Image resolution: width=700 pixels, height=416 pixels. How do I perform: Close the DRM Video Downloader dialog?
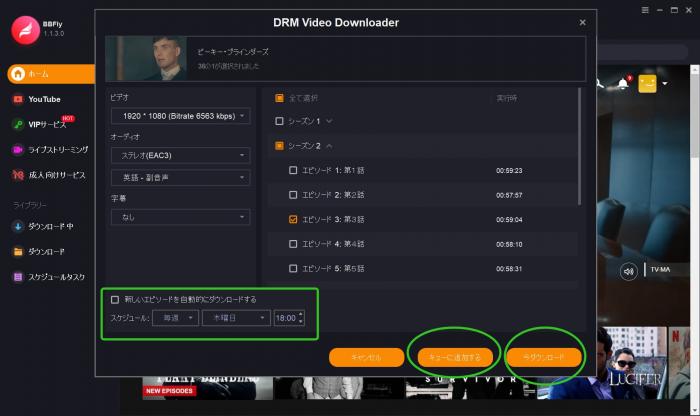pyautogui.click(x=582, y=22)
